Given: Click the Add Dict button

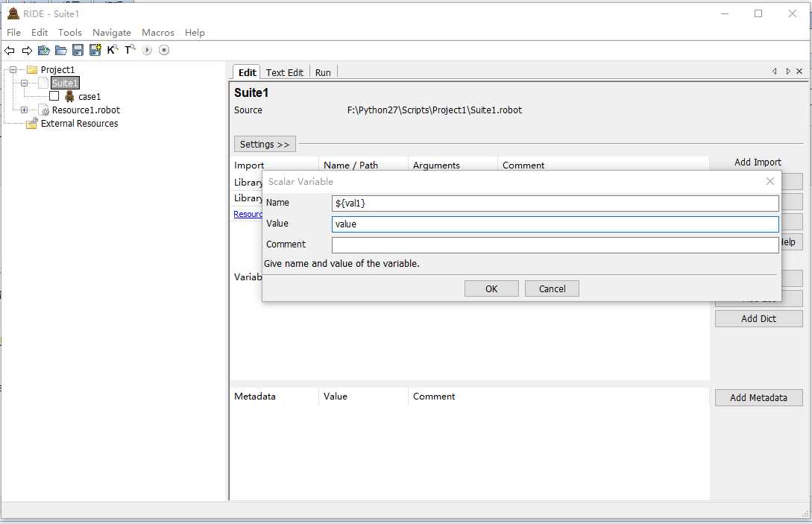Looking at the screenshot, I should [758, 318].
